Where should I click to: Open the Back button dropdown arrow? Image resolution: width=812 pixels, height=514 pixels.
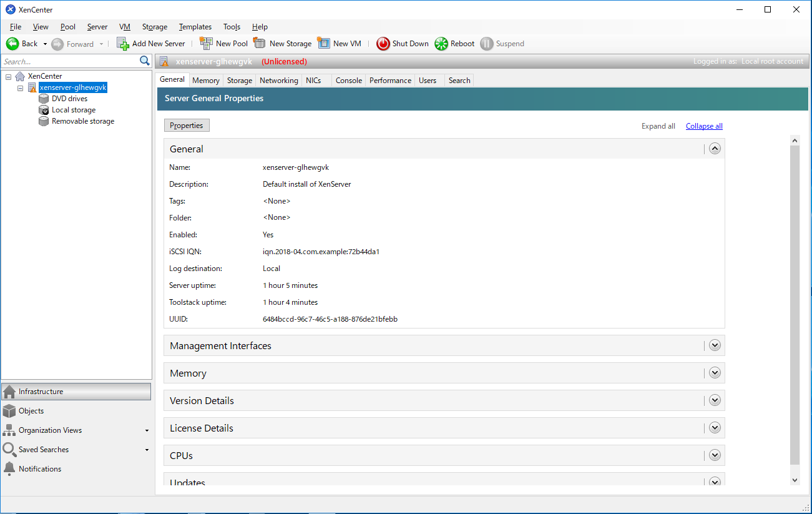tap(44, 43)
